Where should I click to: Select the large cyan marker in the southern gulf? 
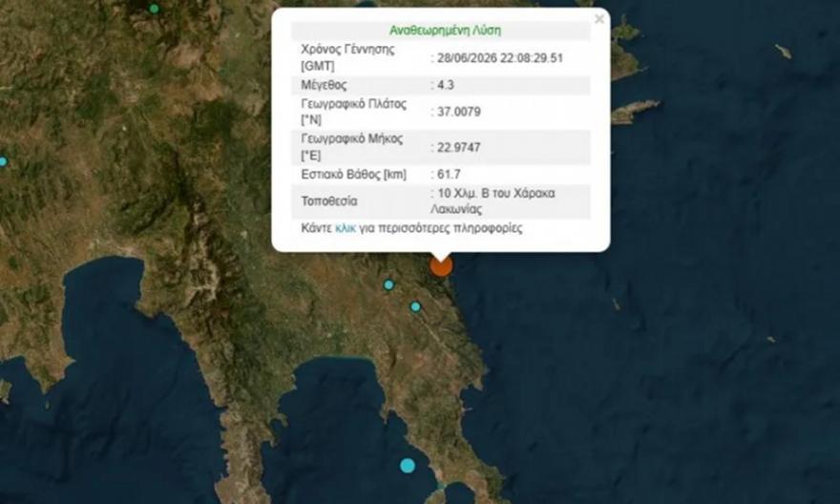coord(408,466)
